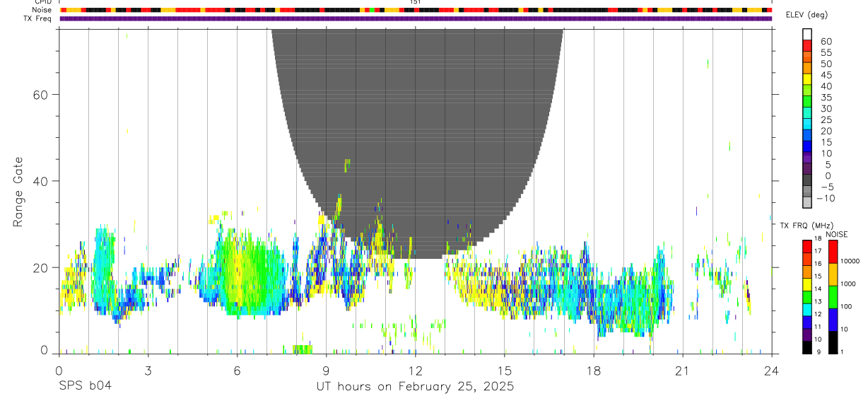Click the Range Gate tick label '20'
The image size is (868, 401).
[x=40, y=267]
